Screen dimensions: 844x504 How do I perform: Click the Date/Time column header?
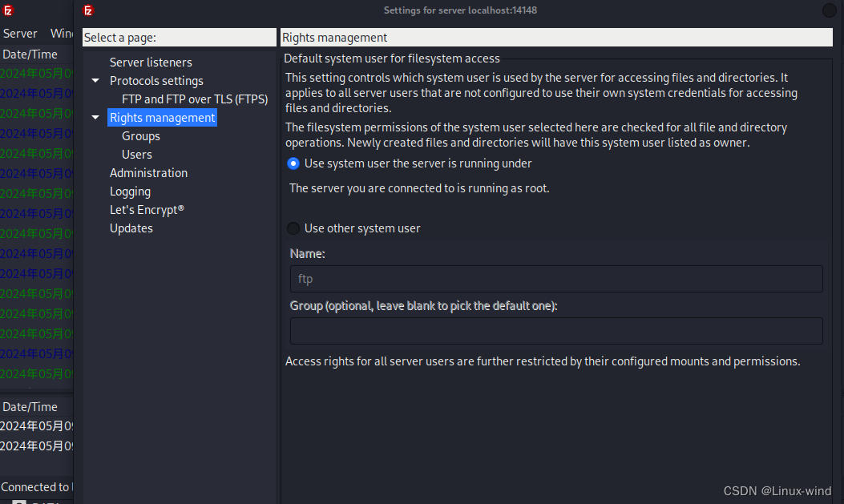pos(30,54)
